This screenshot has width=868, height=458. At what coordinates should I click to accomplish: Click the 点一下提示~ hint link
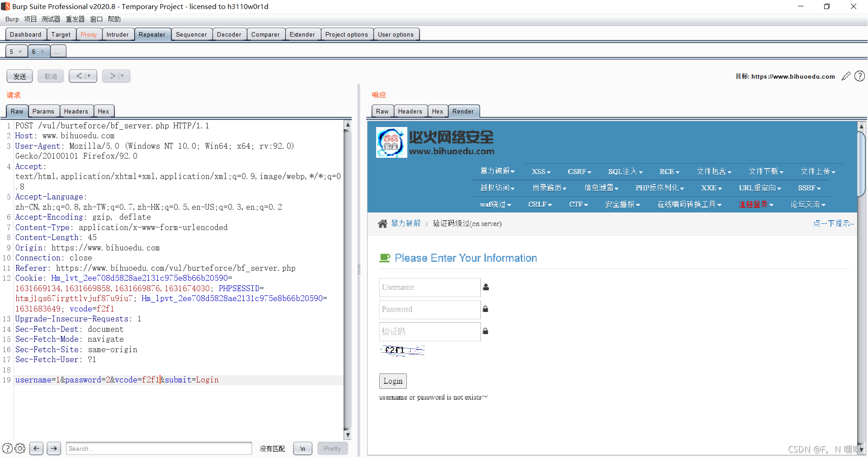(x=834, y=223)
